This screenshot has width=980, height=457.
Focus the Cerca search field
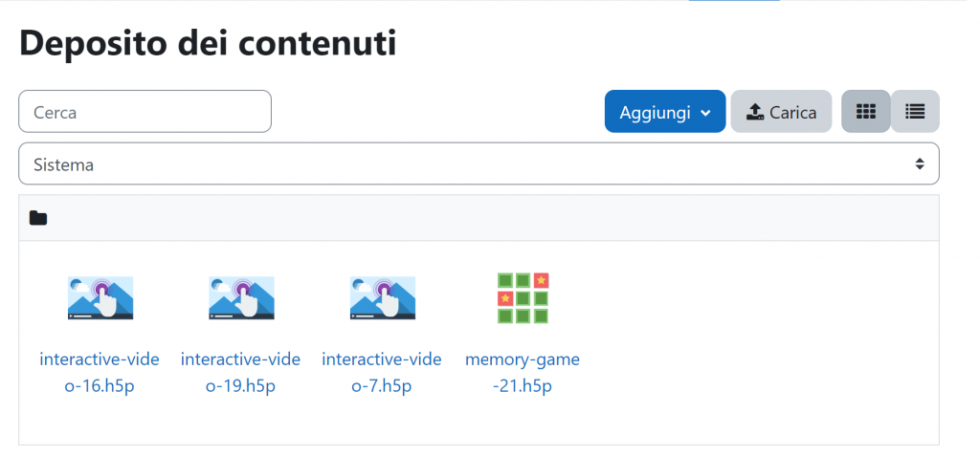coord(145,112)
